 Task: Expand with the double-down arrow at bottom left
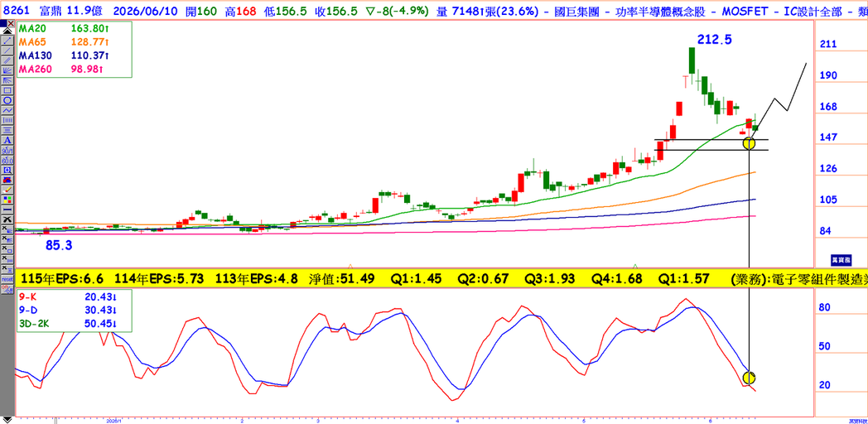pyautogui.click(x=7, y=418)
